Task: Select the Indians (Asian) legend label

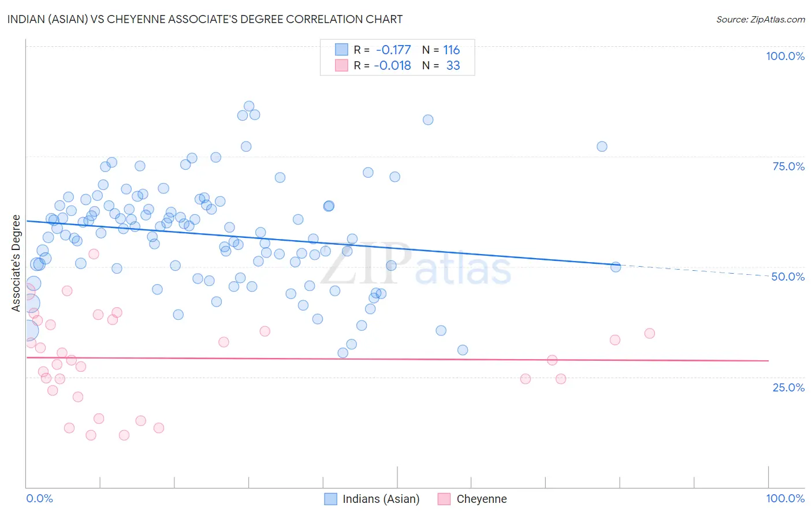Action: [381, 499]
